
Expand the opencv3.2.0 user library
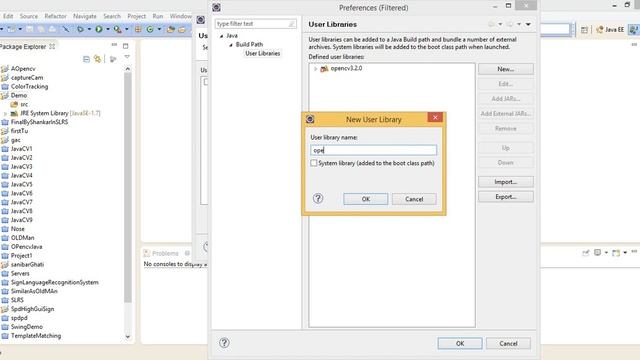[x=316, y=69]
